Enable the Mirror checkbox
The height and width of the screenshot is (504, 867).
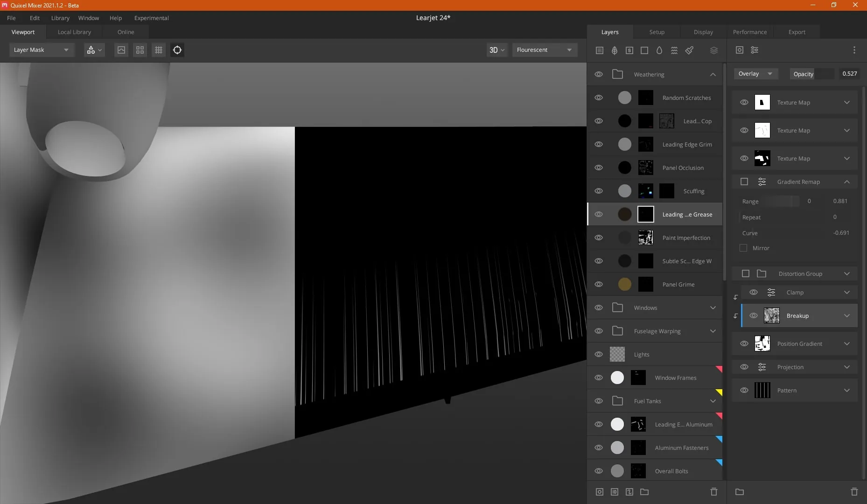click(743, 248)
